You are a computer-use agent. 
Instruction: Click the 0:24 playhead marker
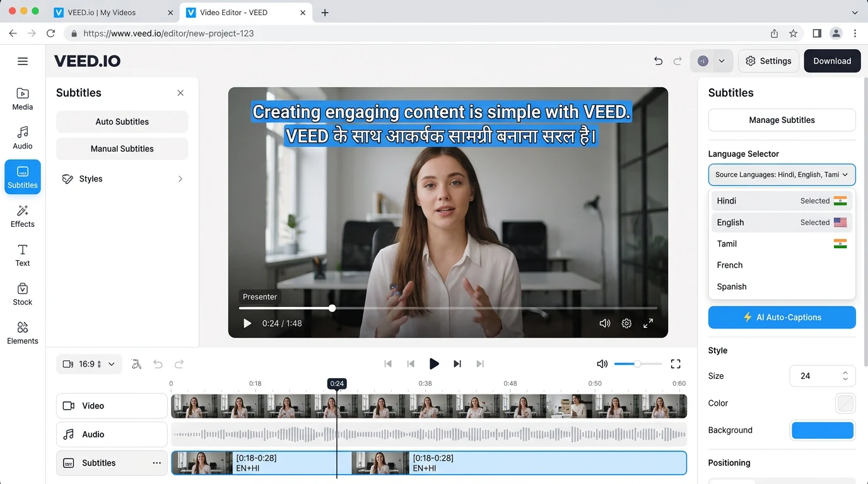click(337, 383)
